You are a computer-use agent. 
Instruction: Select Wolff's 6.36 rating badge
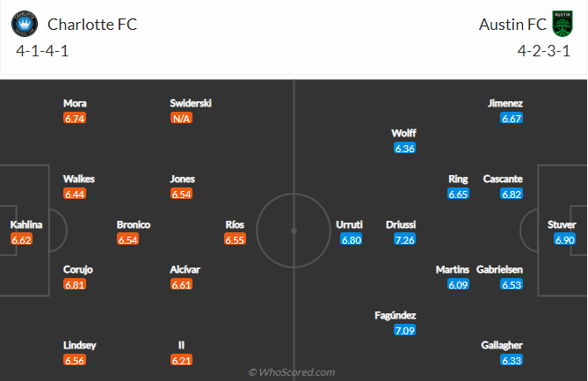point(404,149)
